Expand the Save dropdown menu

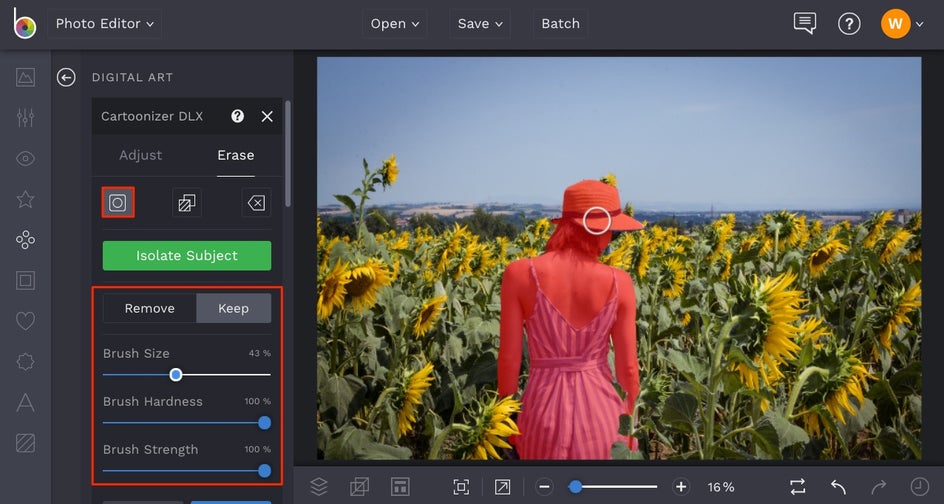click(x=479, y=24)
